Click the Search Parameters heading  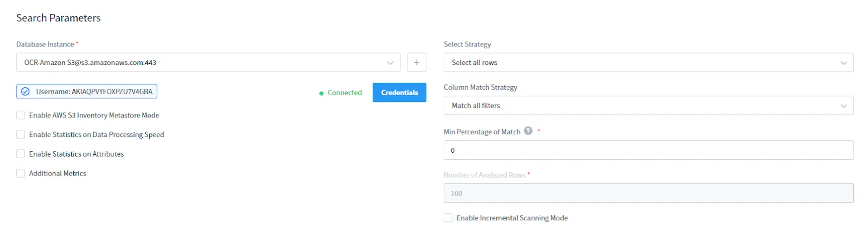tap(59, 18)
